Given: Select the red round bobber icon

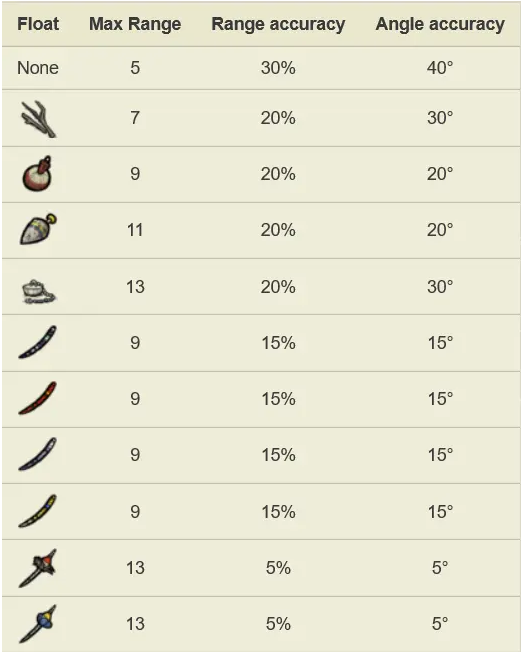Looking at the screenshot, I should tap(37, 174).
